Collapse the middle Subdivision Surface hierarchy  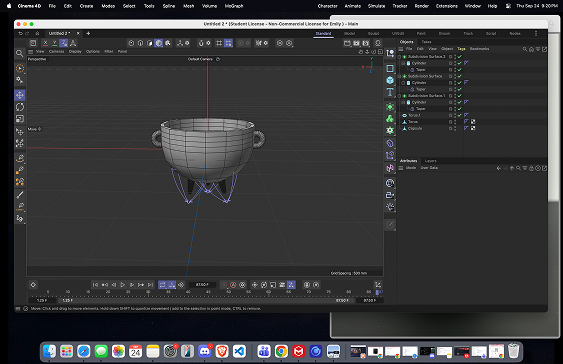399,76
